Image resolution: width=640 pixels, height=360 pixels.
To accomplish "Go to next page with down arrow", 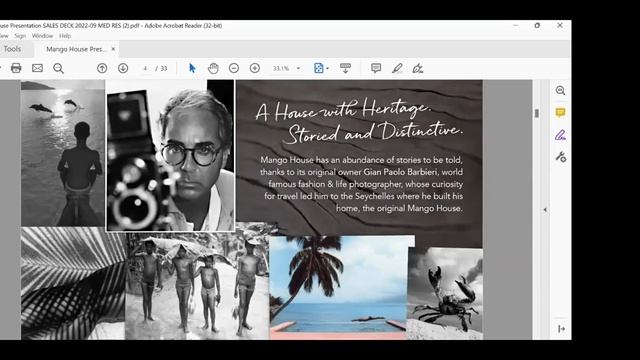I will (123, 68).
